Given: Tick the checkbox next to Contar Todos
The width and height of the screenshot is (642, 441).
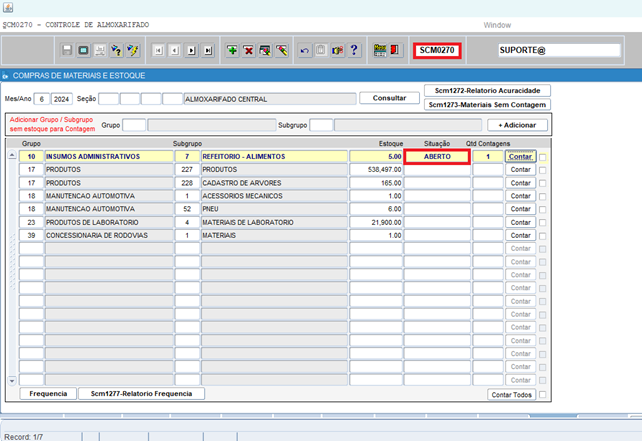Looking at the screenshot, I should 543,395.
